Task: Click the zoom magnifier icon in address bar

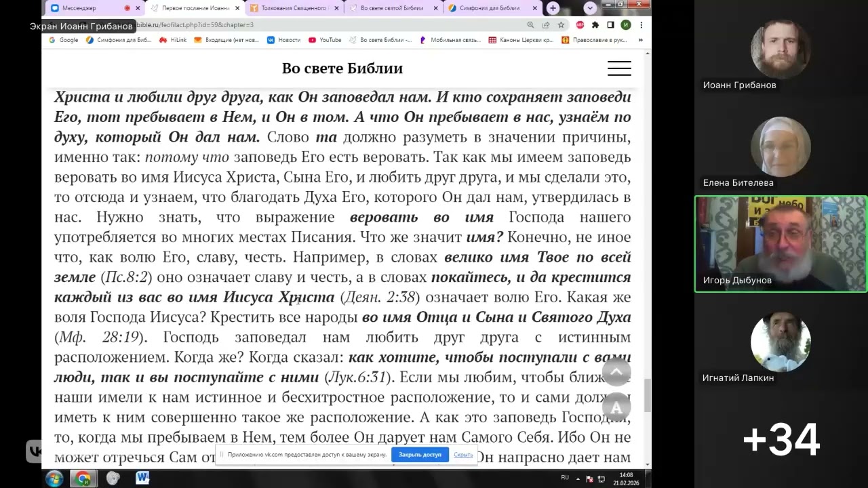Action: tap(530, 25)
